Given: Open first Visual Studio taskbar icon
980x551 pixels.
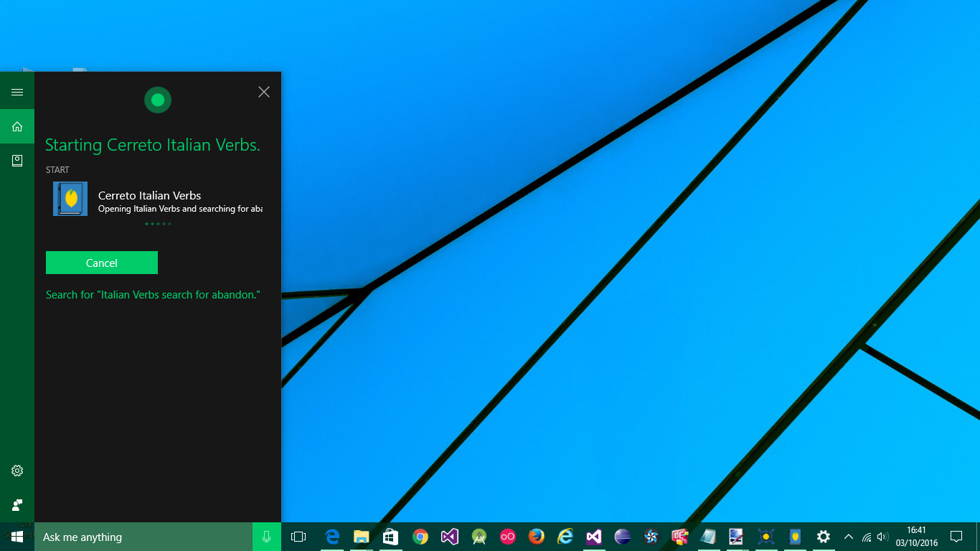Looking at the screenshot, I should pyautogui.click(x=449, y=537).
